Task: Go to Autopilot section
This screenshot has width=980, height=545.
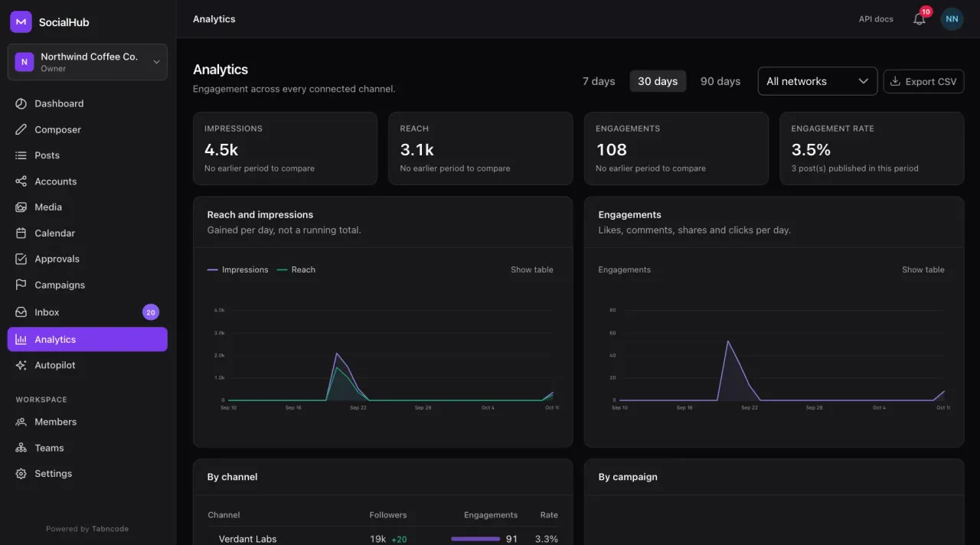Action: (x=87, y=365)
